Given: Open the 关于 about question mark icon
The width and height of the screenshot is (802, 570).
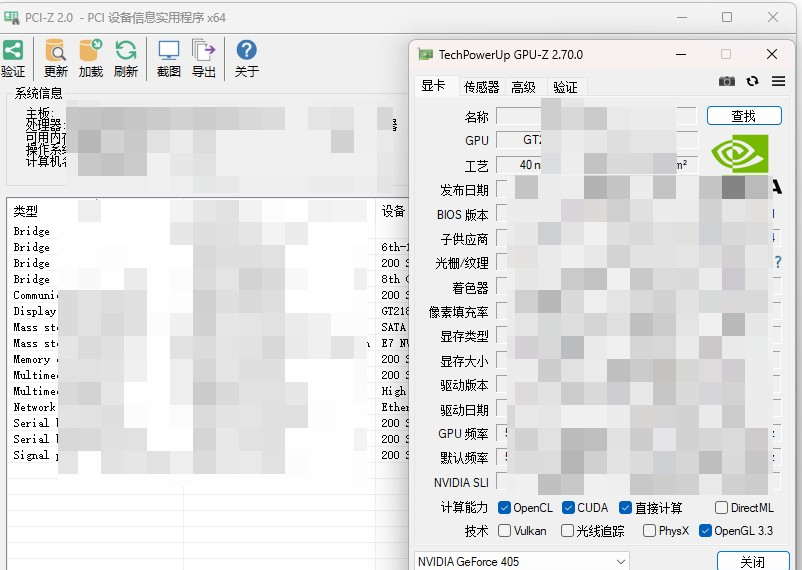Looking at the screenshot, I should click(x=247, y=50).
